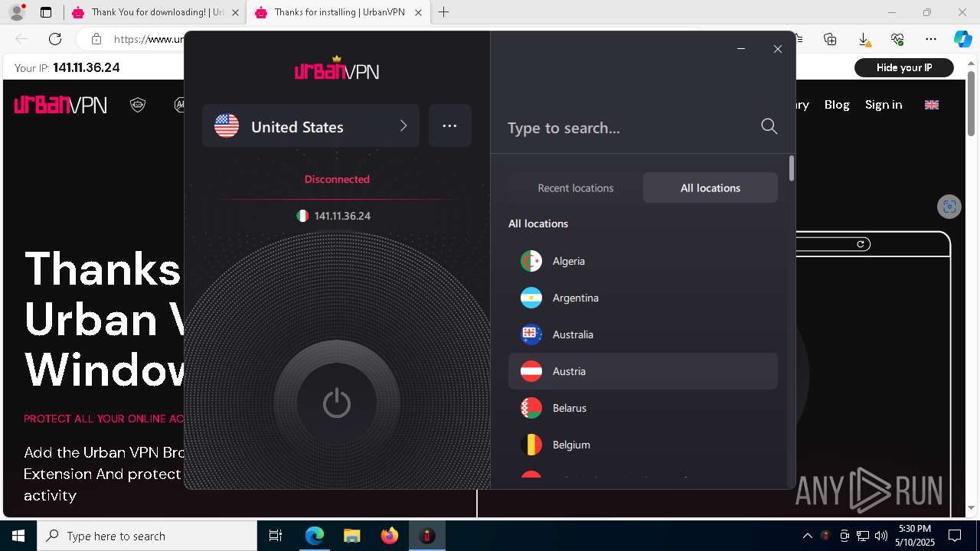The image size is (980, 551).
Task: Open the Edge Collections icon
Action: [830, 39]
